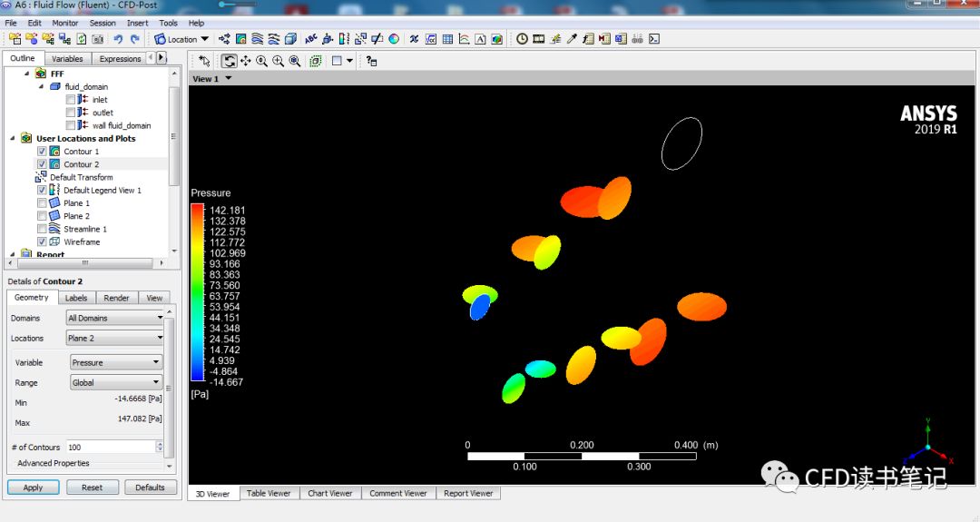Insert a Chart from toolbar

coord(464,39)
